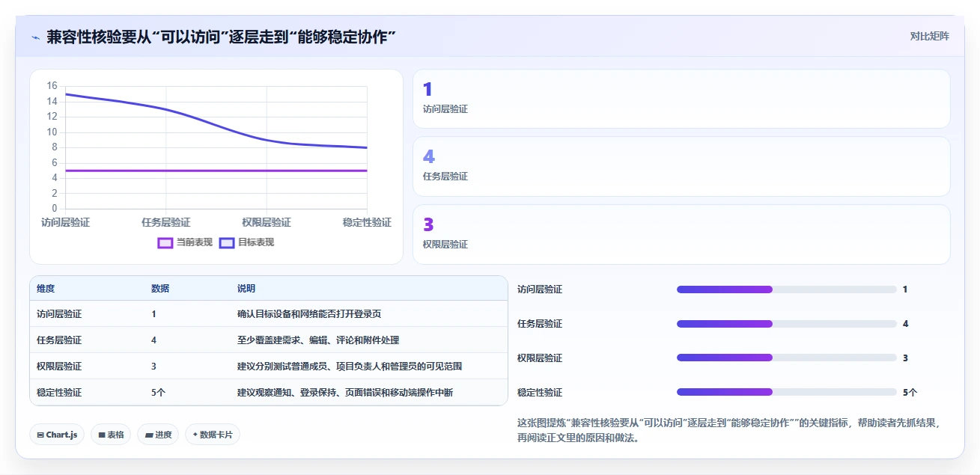980x475 pixels.
Task: Select the 表格 tag chip
Action: [x=111, y=435]
